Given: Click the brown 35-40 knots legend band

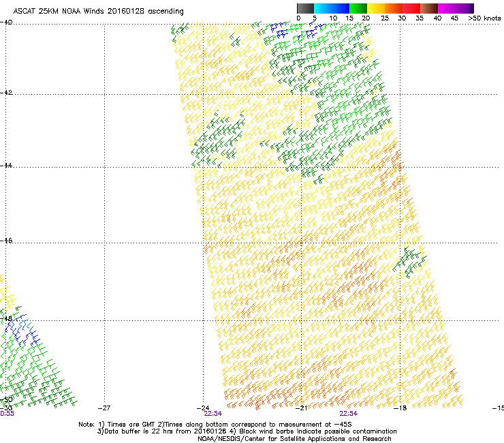Looking at the screenshot, I should click(429, 8).
